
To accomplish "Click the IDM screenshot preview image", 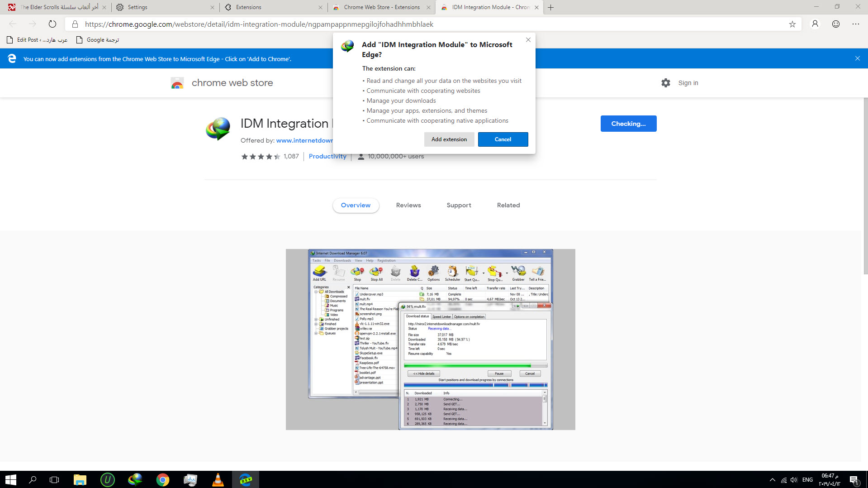I will [x=430, y=339].
